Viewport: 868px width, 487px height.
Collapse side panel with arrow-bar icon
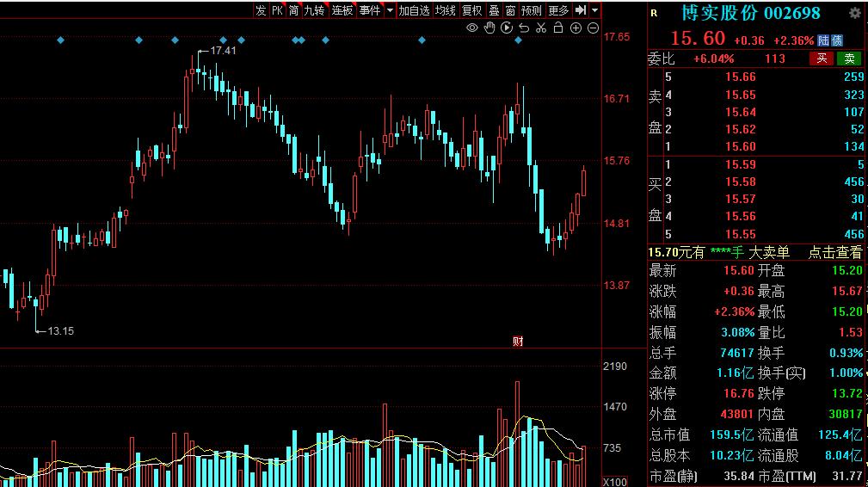(x=580, y=10)
